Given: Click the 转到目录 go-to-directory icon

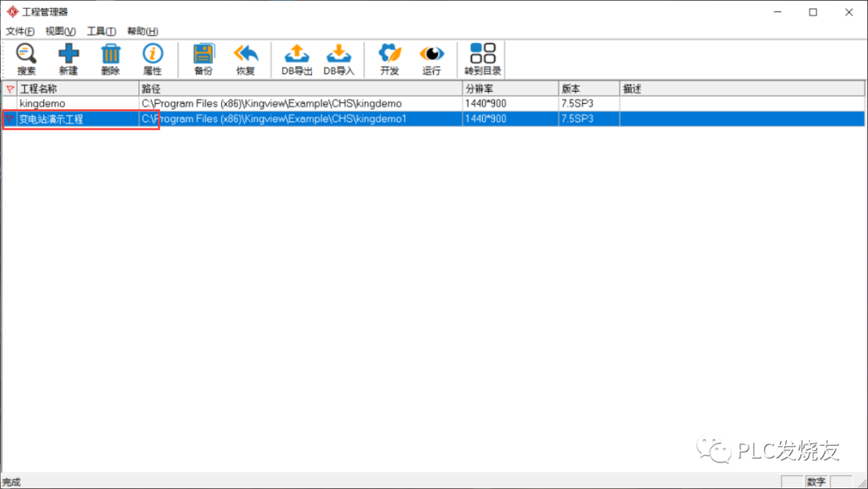Looking at the screenshot, I should pos(481,58).
